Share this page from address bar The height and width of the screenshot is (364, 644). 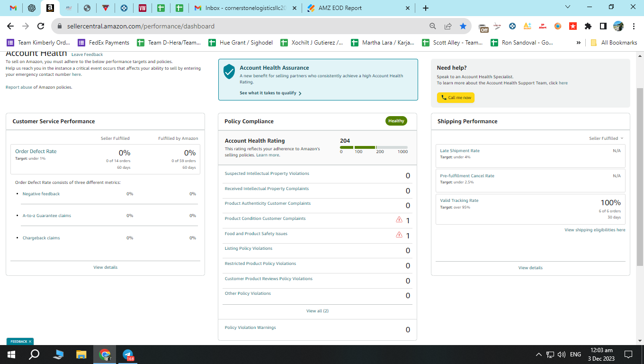[448, 26]
